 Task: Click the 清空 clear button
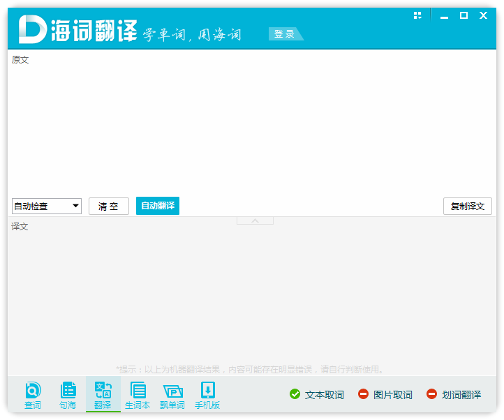pyautogui.click(x=109, y=206)
